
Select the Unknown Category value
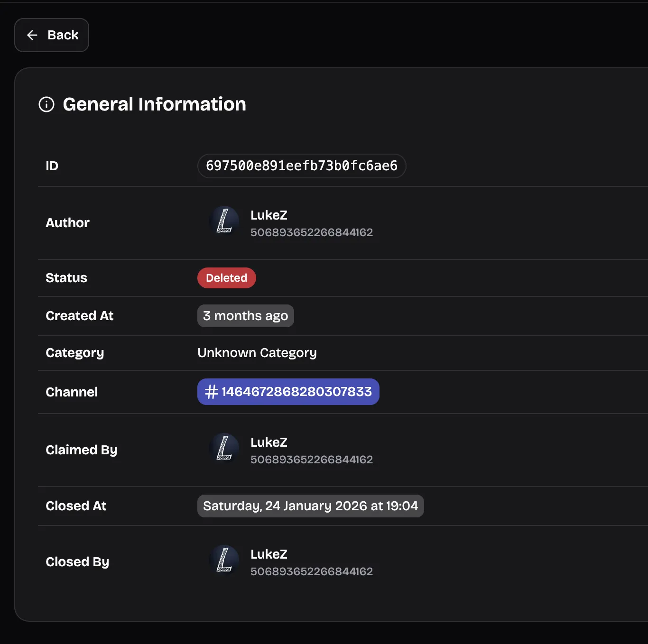(257, 353)
